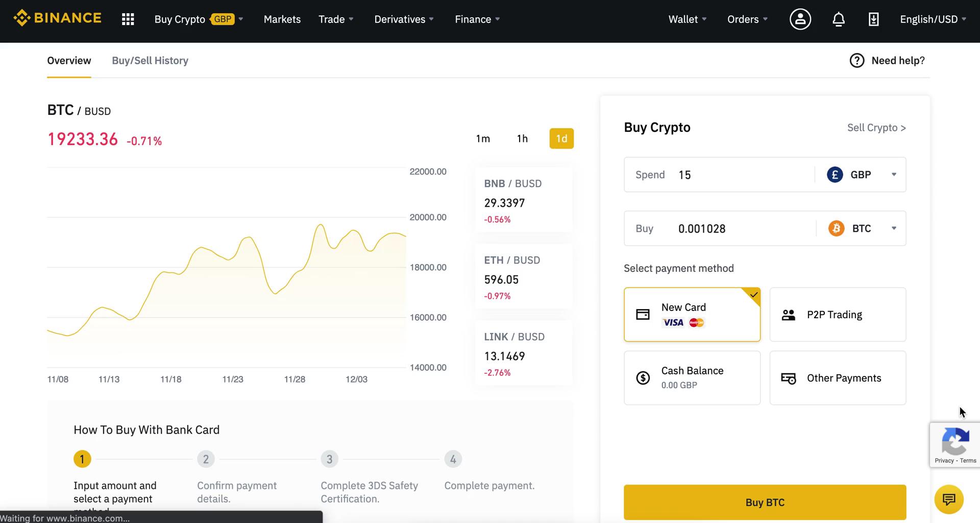
Task: Click the Select payment method label
Action: pyautogui.click(x=678, y=268)
